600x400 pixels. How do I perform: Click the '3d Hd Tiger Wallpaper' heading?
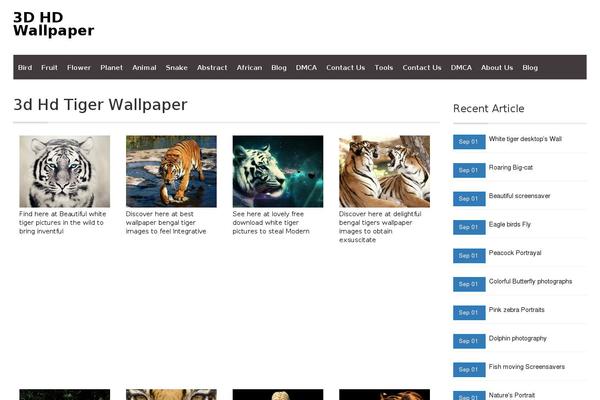(100, 104)
